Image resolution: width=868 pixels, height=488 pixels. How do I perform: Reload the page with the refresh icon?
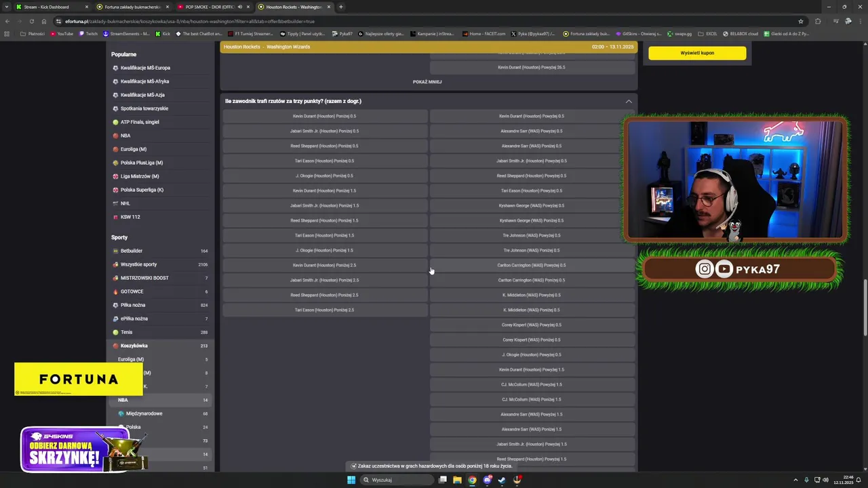31,21
